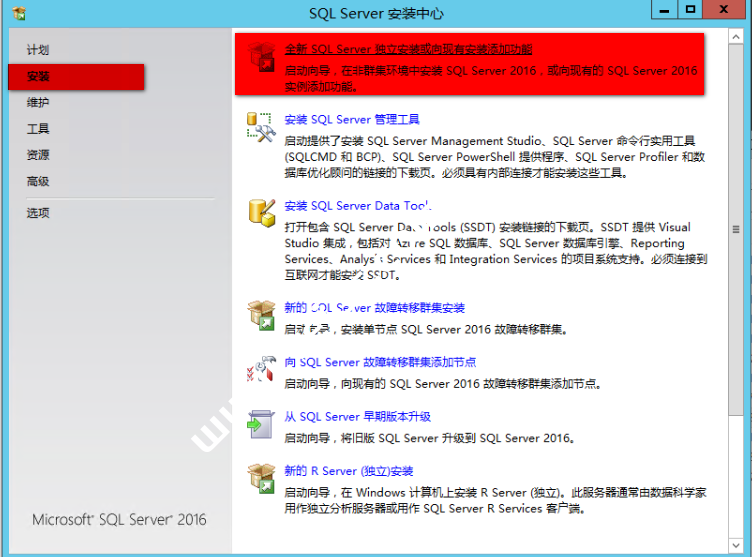Click 从 SQL Server 早期版本升级 link
Image resolution: width=752 pixels, height=557 pixels.
click(x=357, y=417)
